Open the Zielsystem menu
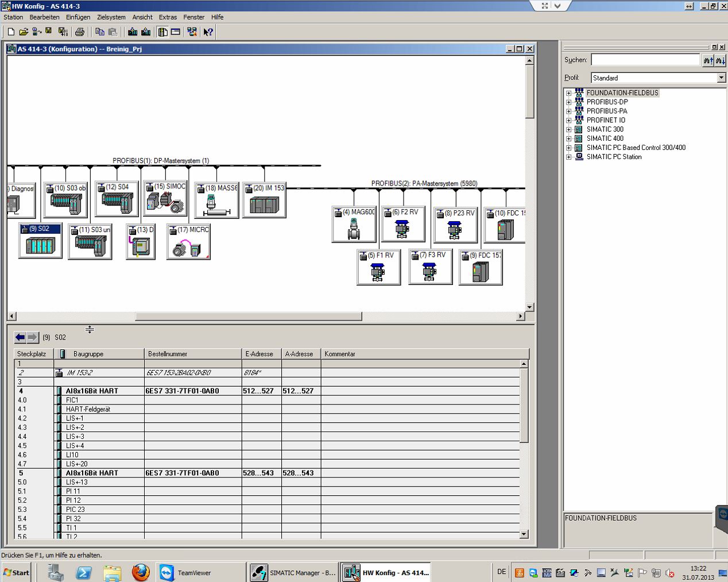 111,17
